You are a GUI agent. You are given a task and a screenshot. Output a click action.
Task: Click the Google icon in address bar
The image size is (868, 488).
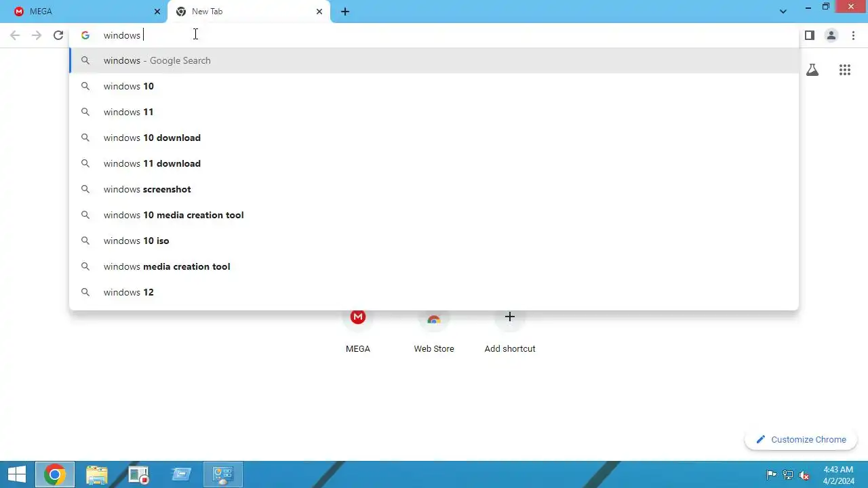pos(85,35)
